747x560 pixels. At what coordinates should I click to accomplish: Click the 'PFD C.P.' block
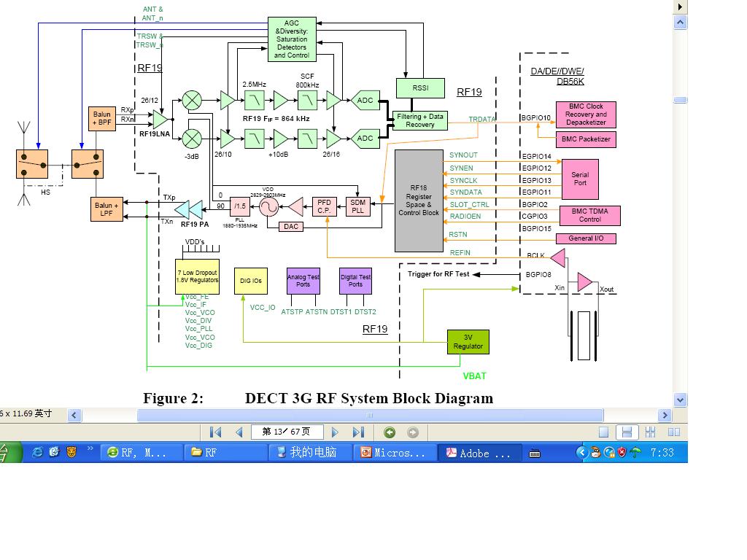tap(324, 206)
